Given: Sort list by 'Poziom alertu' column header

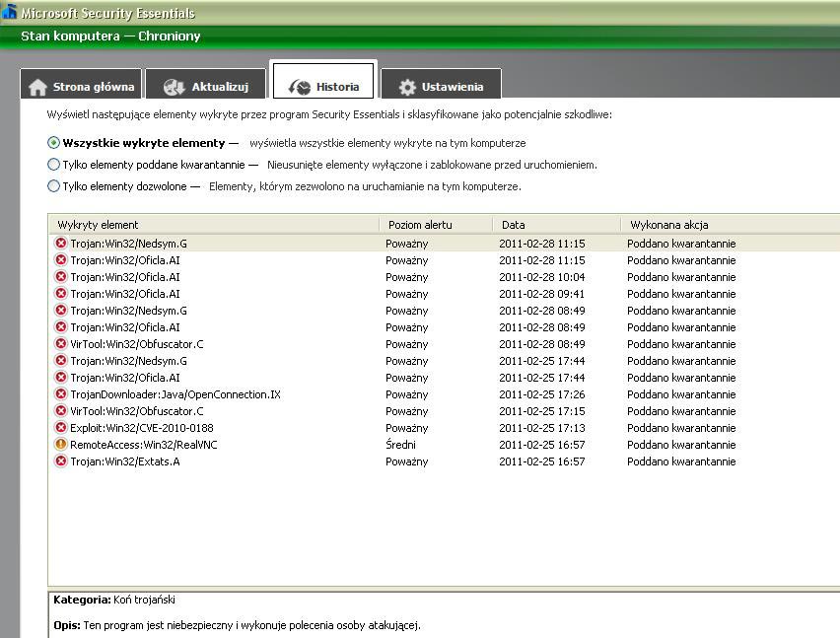Looking at the screenshot, I should (436, 225).
